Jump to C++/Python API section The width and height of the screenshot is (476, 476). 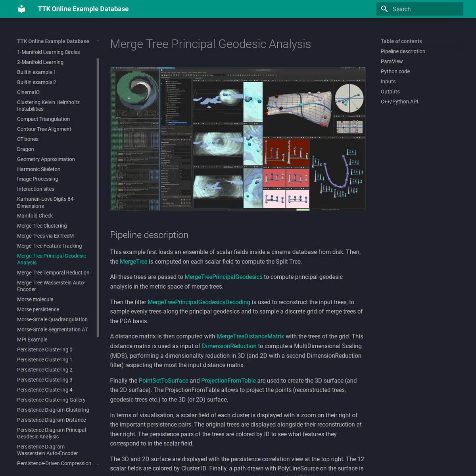399,102
